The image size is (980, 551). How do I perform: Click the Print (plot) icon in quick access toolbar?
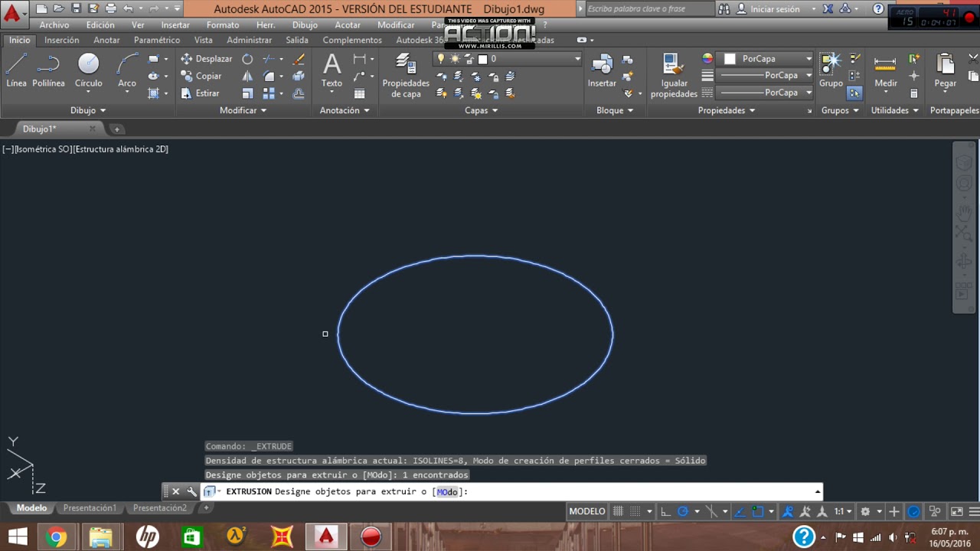[110, 8]
